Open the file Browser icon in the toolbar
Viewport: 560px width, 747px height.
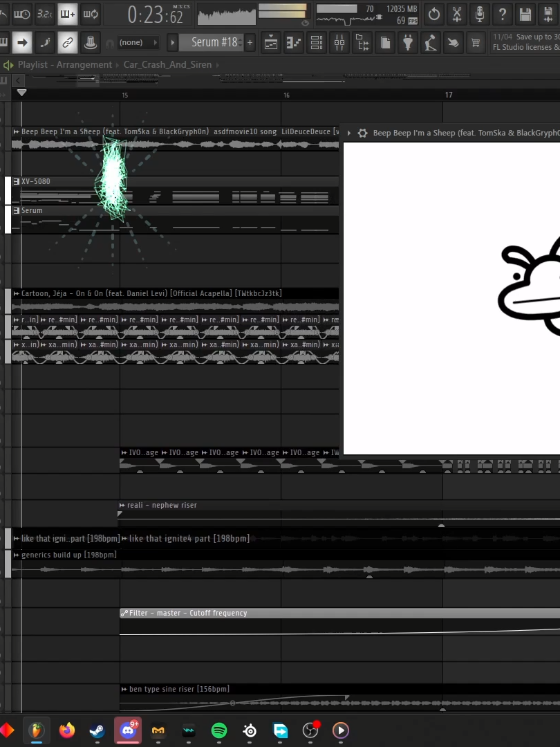(x=362, y=42)
